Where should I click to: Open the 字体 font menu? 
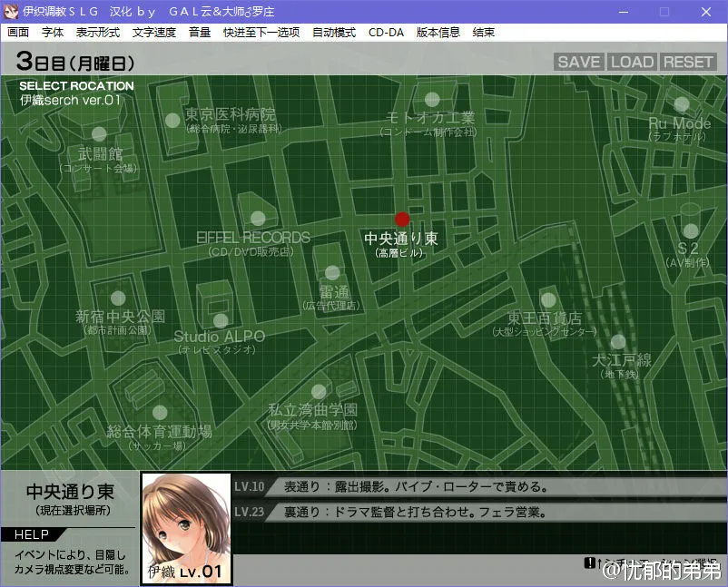click(x=52, y=32)
